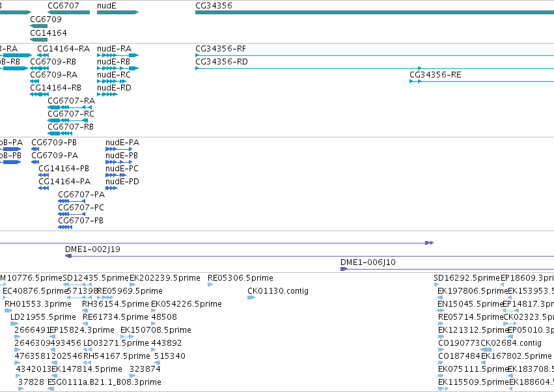Select the DME1-002J19 clone label

pos(93,249)
